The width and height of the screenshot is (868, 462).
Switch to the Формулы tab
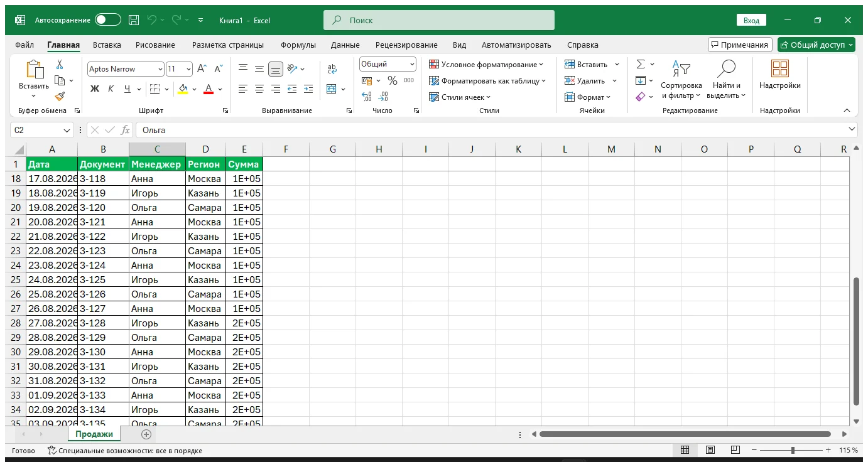[x=298, y=45]
